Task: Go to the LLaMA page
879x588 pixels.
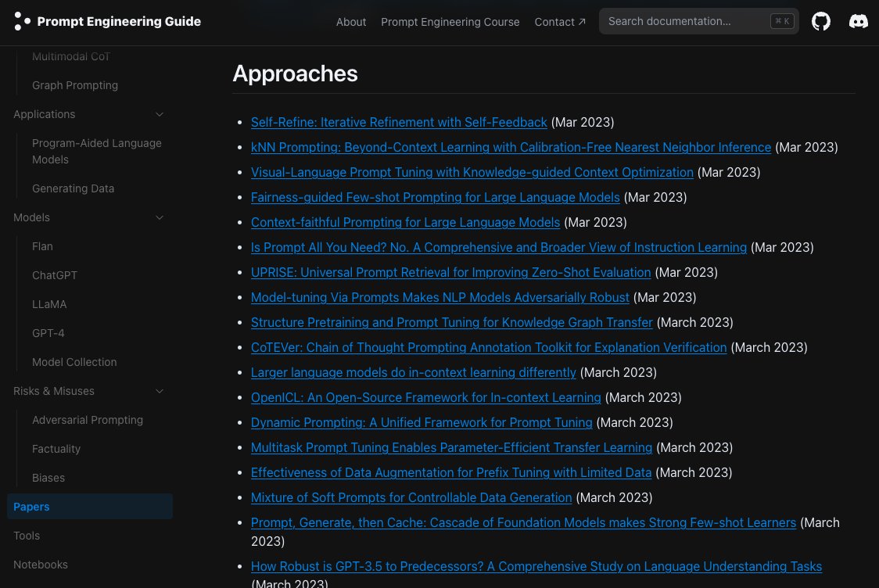Action: coord(49,304)
